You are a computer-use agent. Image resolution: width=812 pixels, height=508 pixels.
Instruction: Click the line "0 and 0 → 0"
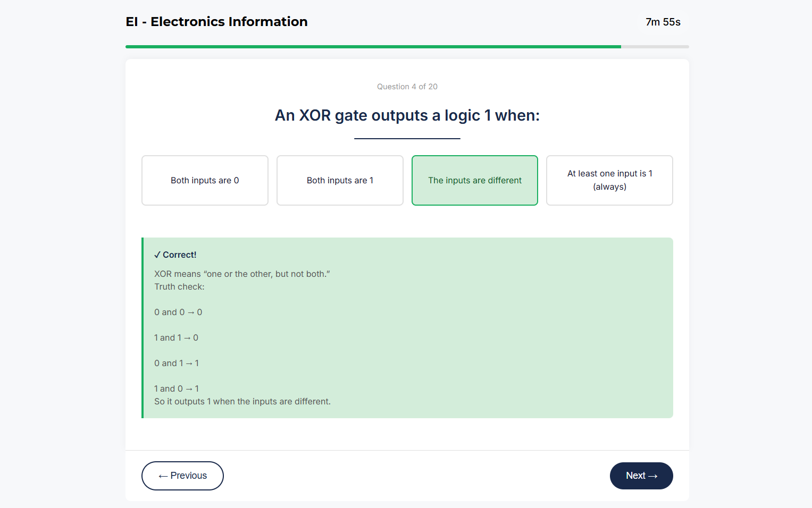click(x=178, y=312)
